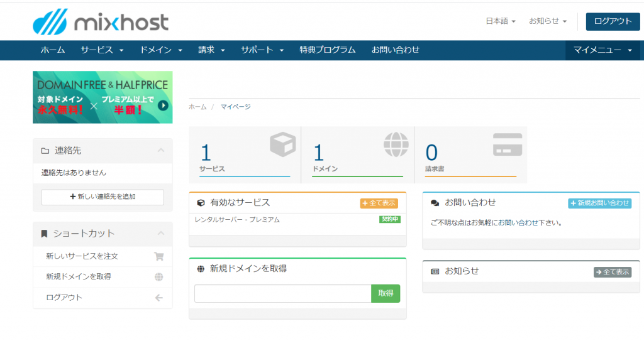Click the cube icon beside 有効なサービス
The width and height of the screenshot is (644, 341).
(x=201, y=203)
